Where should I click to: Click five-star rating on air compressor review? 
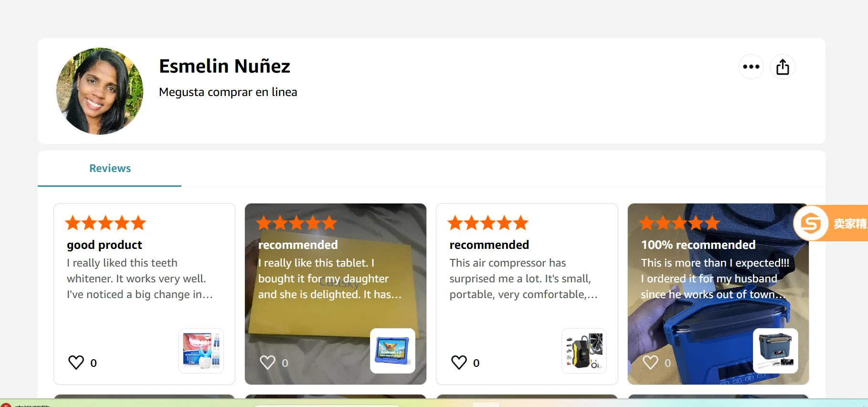(488, 223)
